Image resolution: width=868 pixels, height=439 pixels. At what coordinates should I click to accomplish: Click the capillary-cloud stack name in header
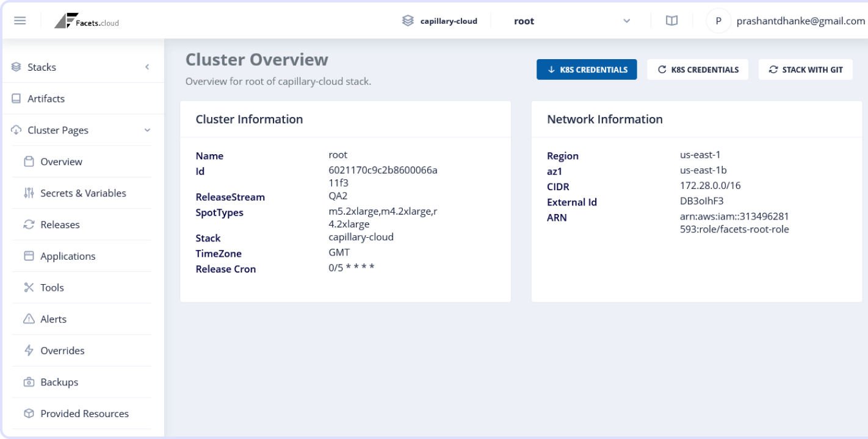449,21
